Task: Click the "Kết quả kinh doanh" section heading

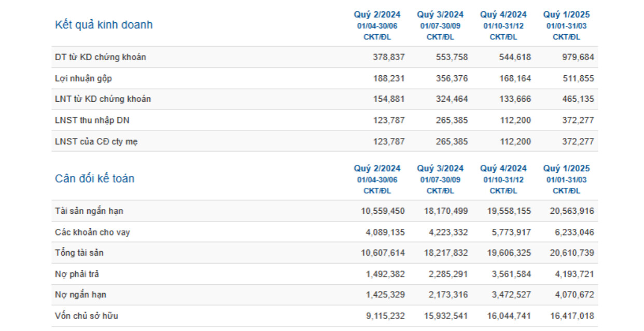Action: coord(104,25)
